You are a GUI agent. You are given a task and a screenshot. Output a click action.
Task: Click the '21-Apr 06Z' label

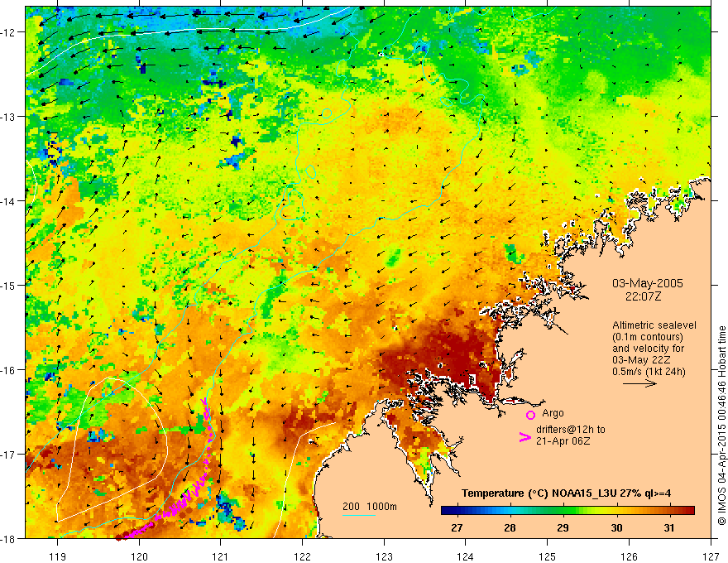563,440
